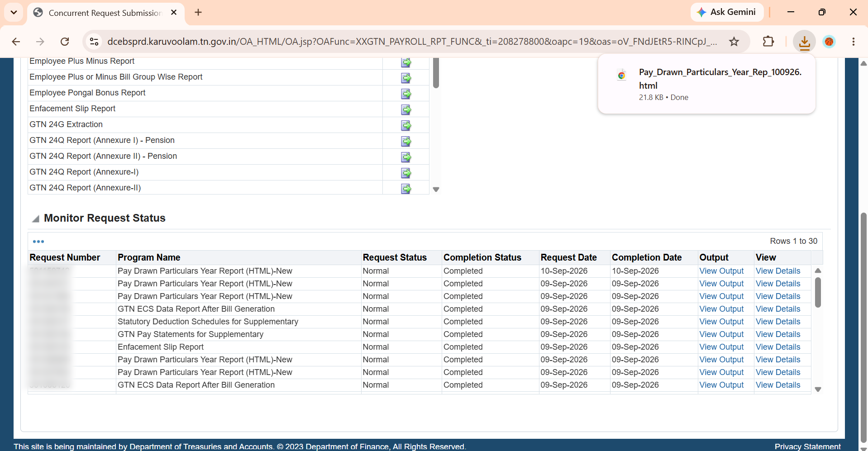The image size is (868, 451).
Task: Reload the current page
Action: point(65,42)
